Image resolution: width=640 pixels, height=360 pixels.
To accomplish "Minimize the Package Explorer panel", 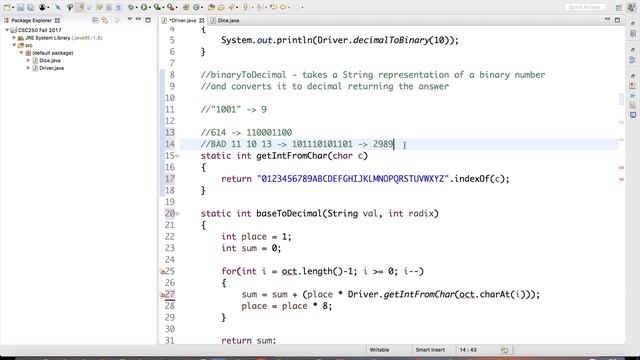I will 139,20.
